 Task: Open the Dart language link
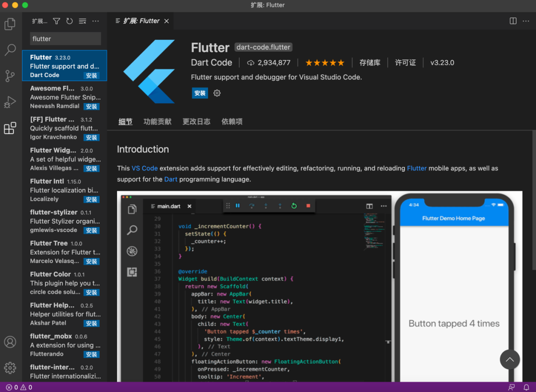click(171, 179)
